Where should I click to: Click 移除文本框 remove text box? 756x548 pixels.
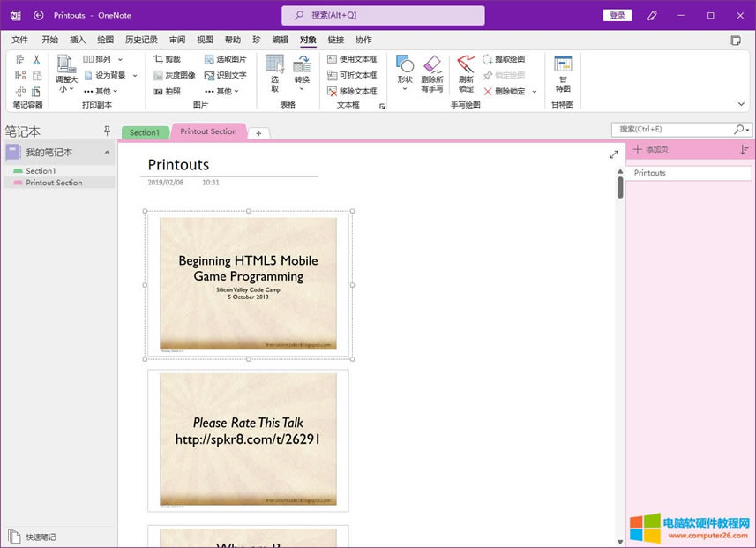tap(351, 91)
